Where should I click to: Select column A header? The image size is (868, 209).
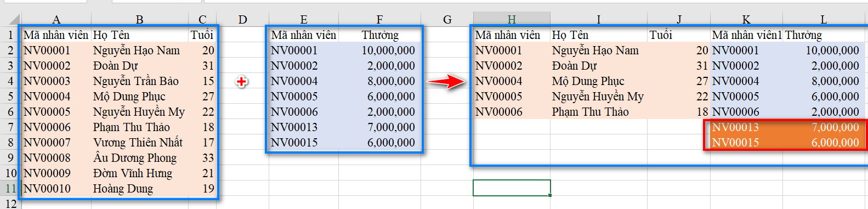coord(56,20)
